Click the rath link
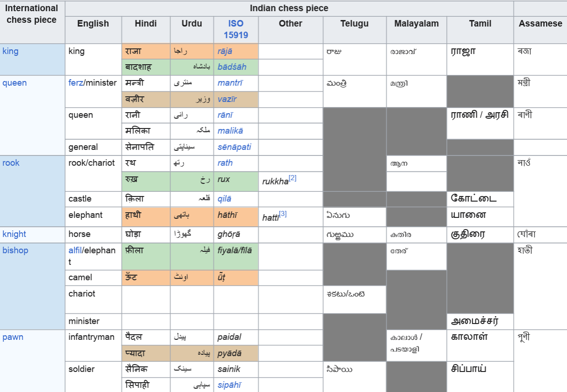This screenshot has height=392, width=567. pyautogui.click(x=225, y=163)
